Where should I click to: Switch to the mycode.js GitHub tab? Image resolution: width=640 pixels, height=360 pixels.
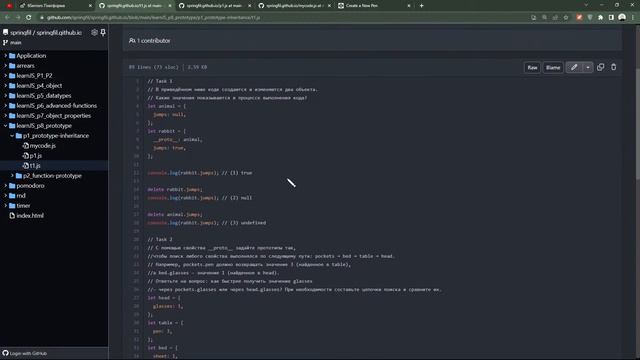point(294,6)
